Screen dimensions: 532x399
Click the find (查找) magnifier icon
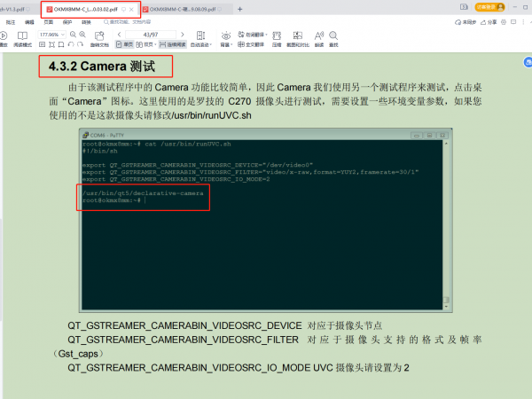pyautogui.click(x=333, y=37)
